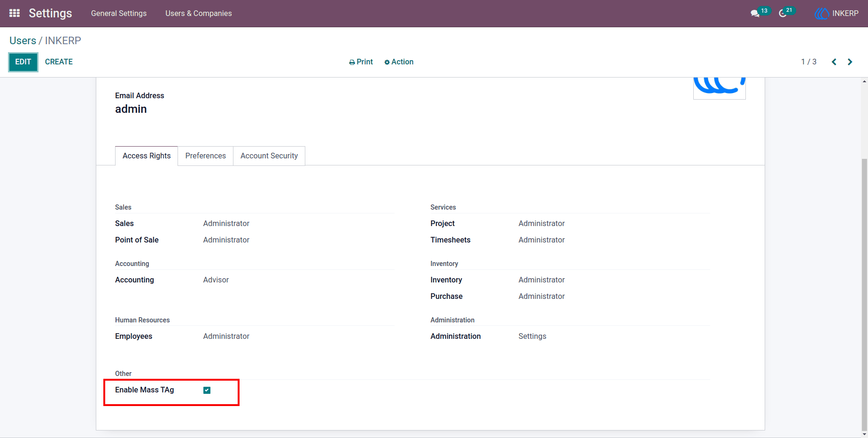Go to next user record arrow

pos(850,62)
